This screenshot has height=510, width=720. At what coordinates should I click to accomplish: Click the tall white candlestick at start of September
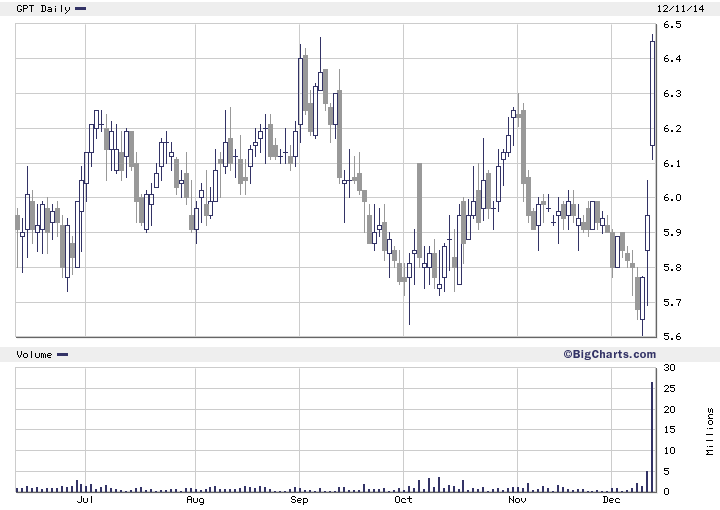(301, 91)
